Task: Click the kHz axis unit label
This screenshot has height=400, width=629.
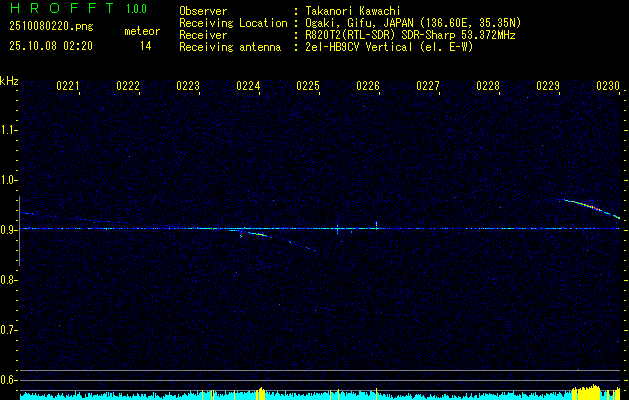Action: (9, 81)
